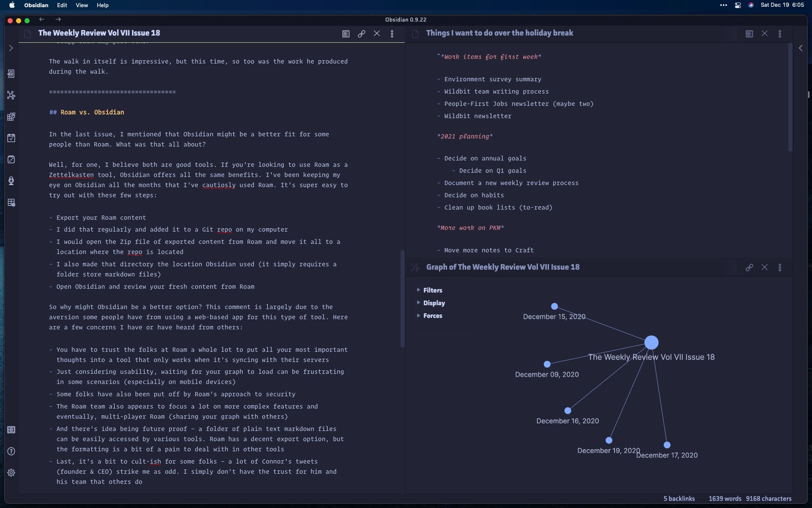Toggle preview mode for The Weekly Review pane
This screenshot has width=812, height=508.
(346, 34)
